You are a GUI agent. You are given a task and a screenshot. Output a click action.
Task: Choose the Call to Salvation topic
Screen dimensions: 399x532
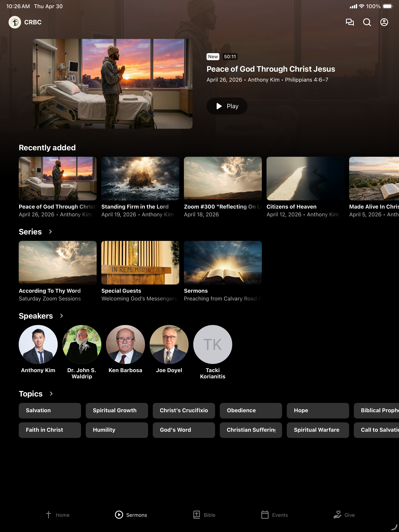376,430
